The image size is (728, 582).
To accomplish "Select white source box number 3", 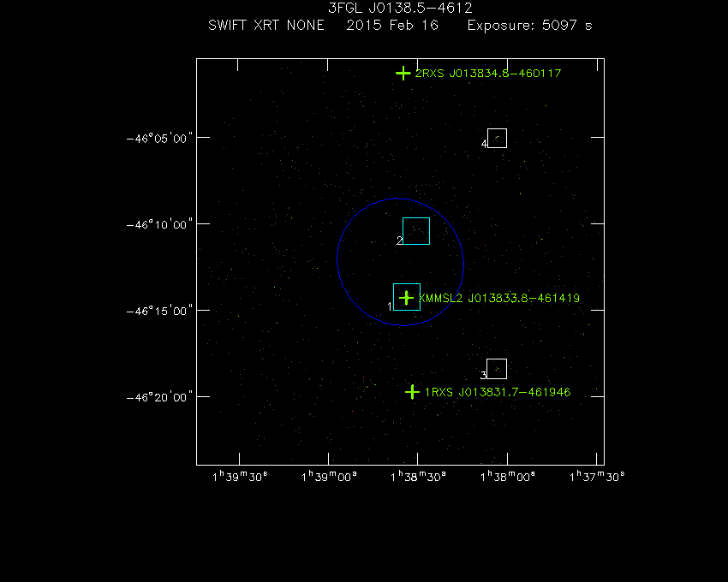I will pos(497,369).
